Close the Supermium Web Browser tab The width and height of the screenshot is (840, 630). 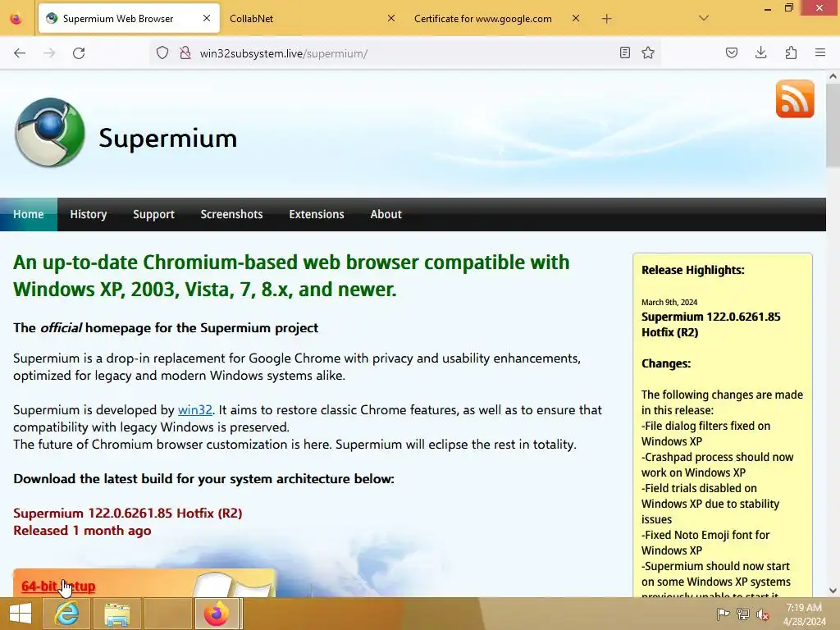207,18
